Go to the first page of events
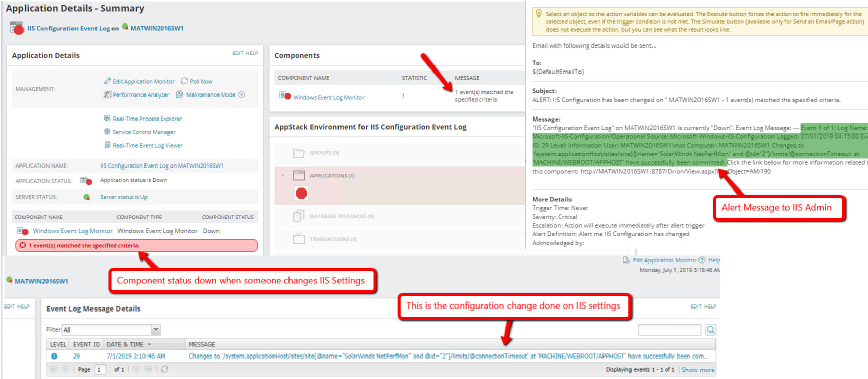Image resolution: width=868 pixels, height=379 pixels. (x=53, y=369)
